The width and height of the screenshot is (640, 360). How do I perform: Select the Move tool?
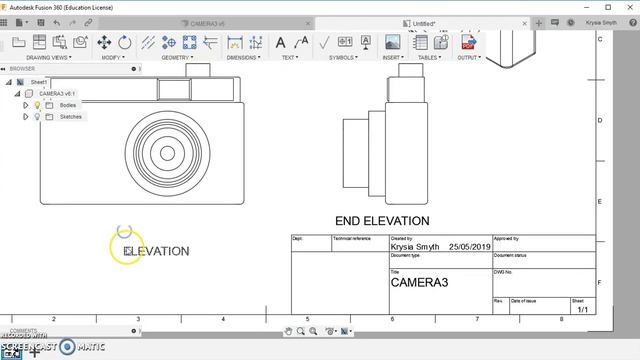tap(104, 42)
